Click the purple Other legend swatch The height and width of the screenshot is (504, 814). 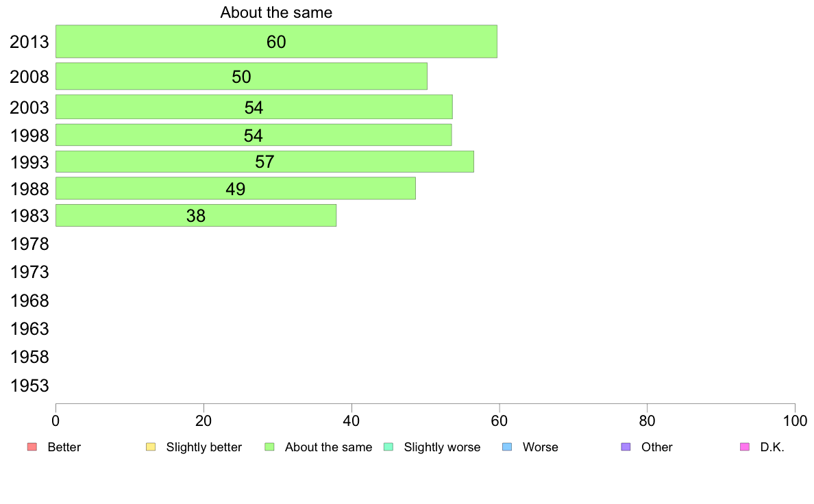[626, 447]
